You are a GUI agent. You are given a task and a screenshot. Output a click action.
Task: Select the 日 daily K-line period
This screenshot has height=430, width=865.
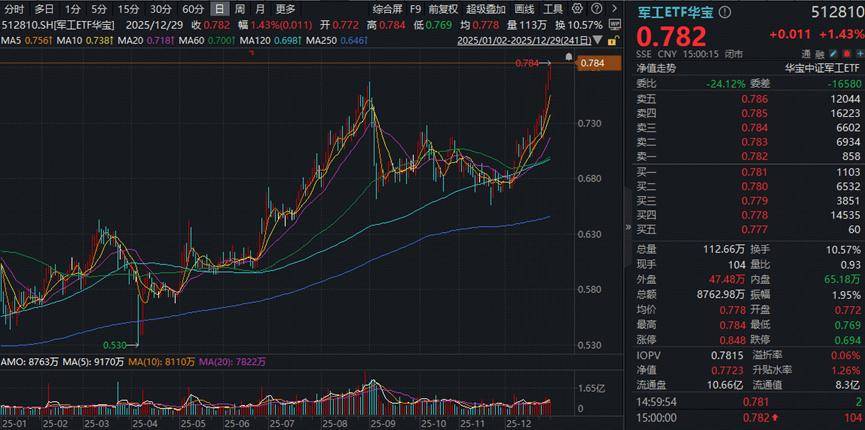tap(219, 9)
